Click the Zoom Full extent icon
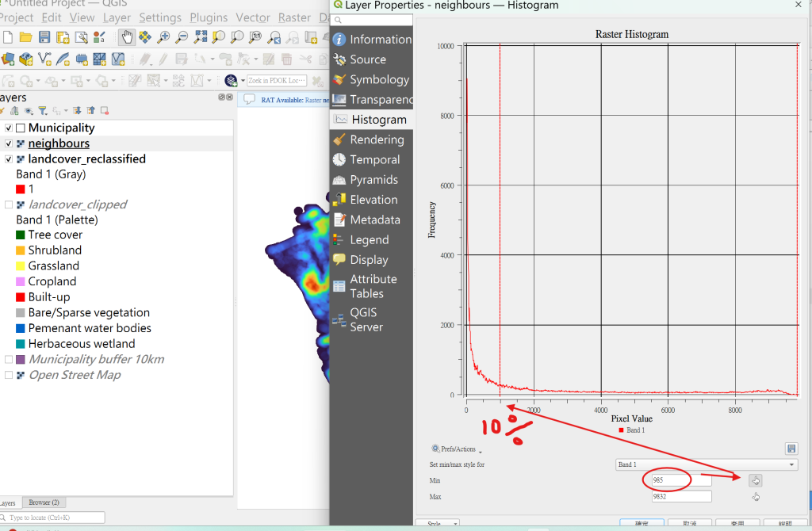This screenshot has width=812, height=531. tap(201, 37)
